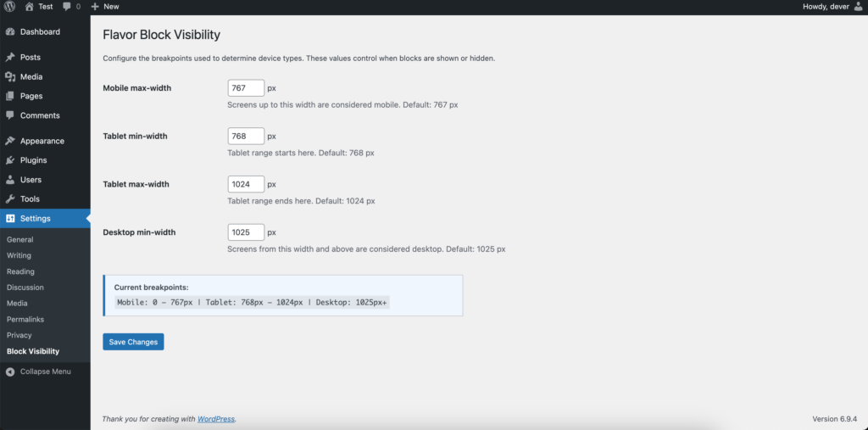Viewport: 868px width, 430px height.
Task: Click 'Tablet range starts here' description
Action: 301,153
